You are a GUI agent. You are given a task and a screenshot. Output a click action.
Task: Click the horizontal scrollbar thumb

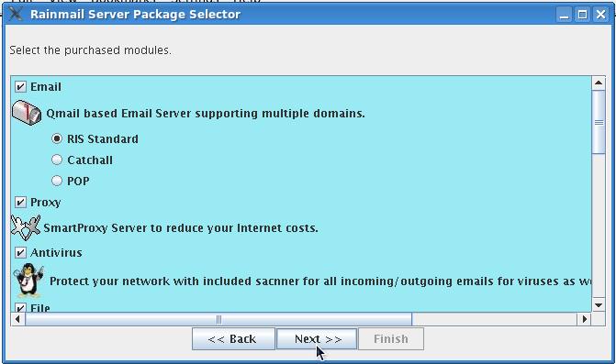218,319
